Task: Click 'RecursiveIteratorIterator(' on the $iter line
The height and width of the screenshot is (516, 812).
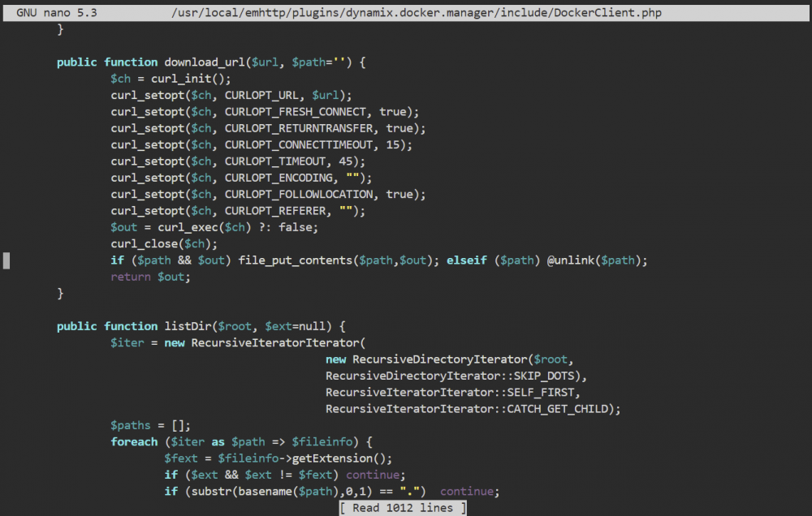Action: (x=278, y=343)
